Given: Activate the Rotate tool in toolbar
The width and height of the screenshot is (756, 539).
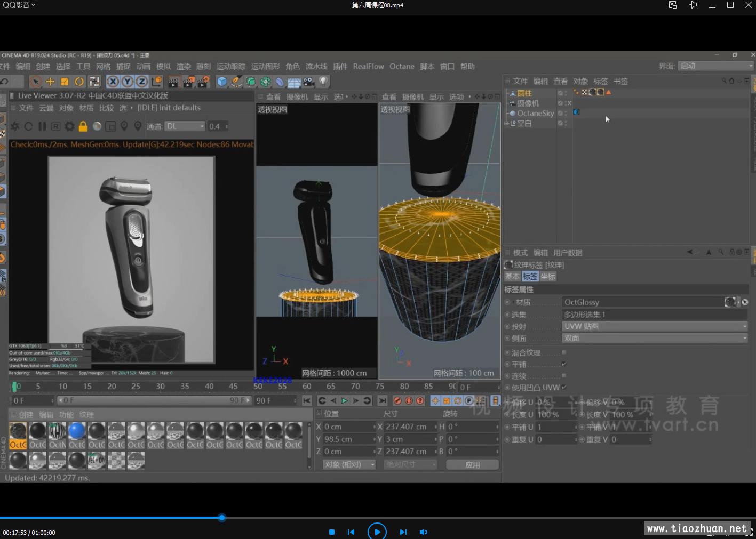Looking at the screenshot, I should coord(79,82).
